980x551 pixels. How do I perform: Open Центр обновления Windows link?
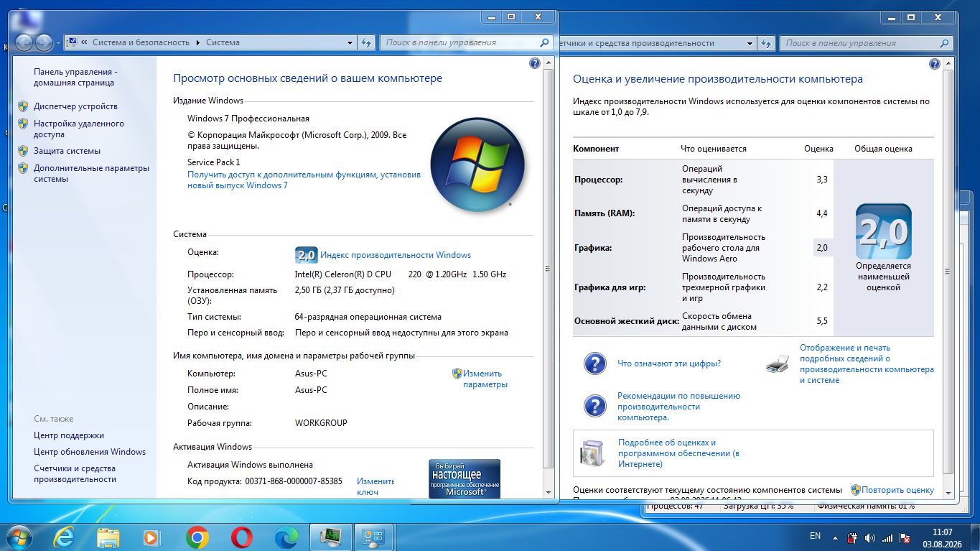pos(90,452)
